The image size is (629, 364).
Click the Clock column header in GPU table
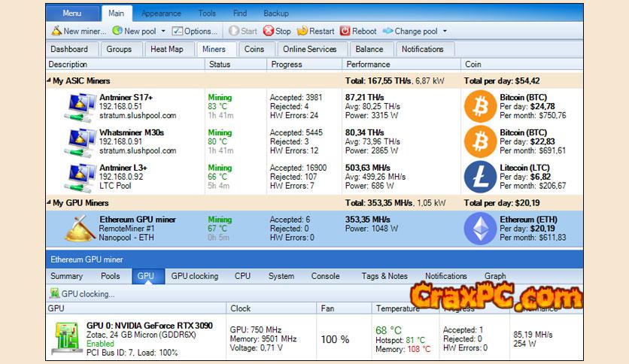271,308
